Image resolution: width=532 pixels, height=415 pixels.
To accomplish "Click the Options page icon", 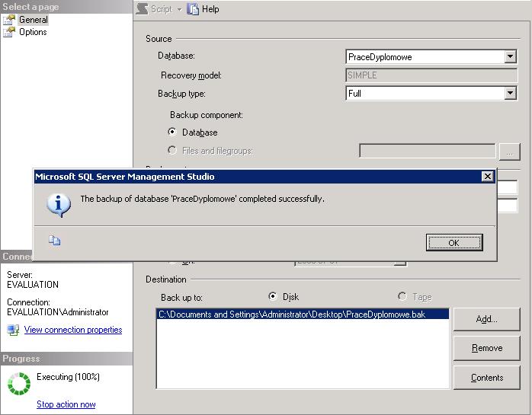I will coord(9,32).
